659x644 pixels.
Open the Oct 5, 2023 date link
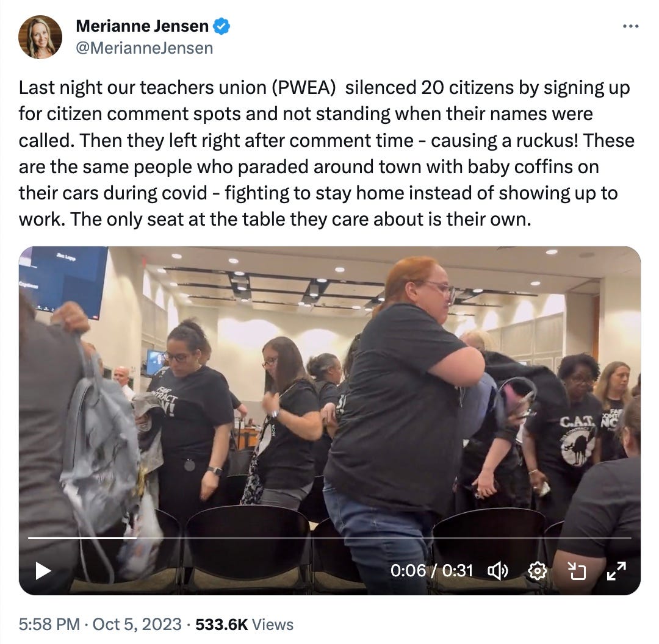pyautogui.click(x=137, y=624)
